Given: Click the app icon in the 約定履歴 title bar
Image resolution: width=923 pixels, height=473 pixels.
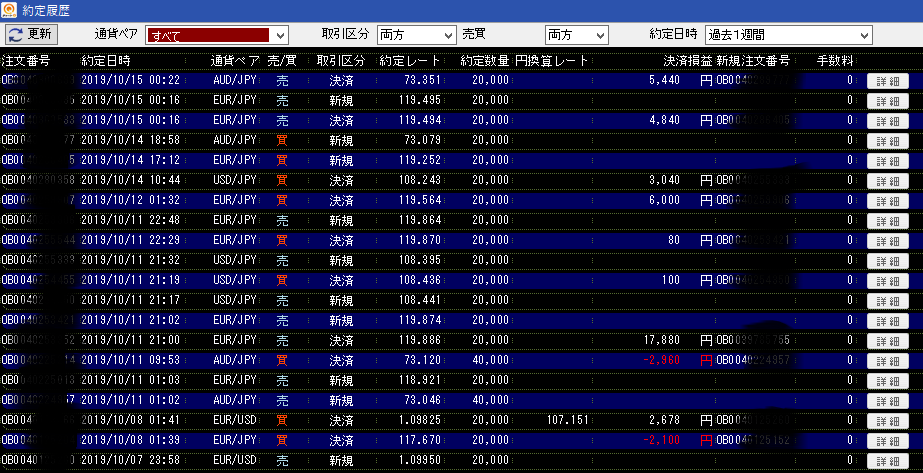Looking at the screenshot, I should coord(9,9).
